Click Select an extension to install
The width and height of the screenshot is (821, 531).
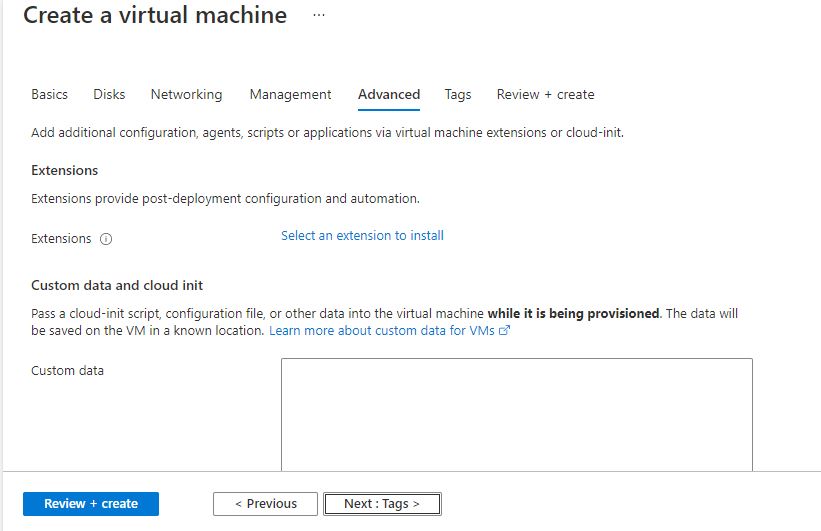click(x=362, y=236)
